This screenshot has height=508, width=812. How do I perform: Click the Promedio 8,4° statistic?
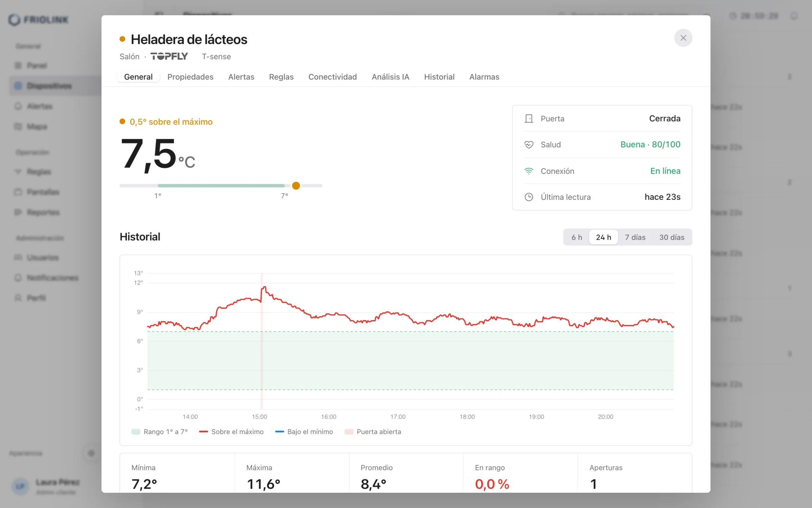tap(406, 473)
